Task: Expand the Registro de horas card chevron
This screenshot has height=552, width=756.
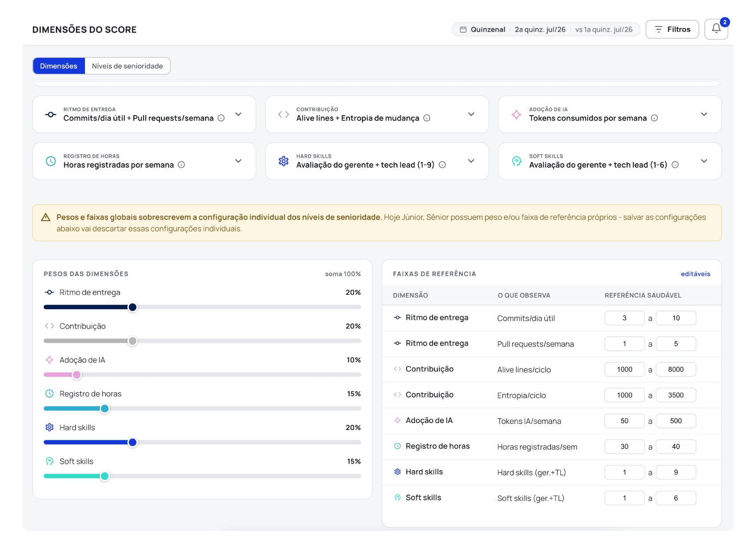Action: click(x=238, y=161)
